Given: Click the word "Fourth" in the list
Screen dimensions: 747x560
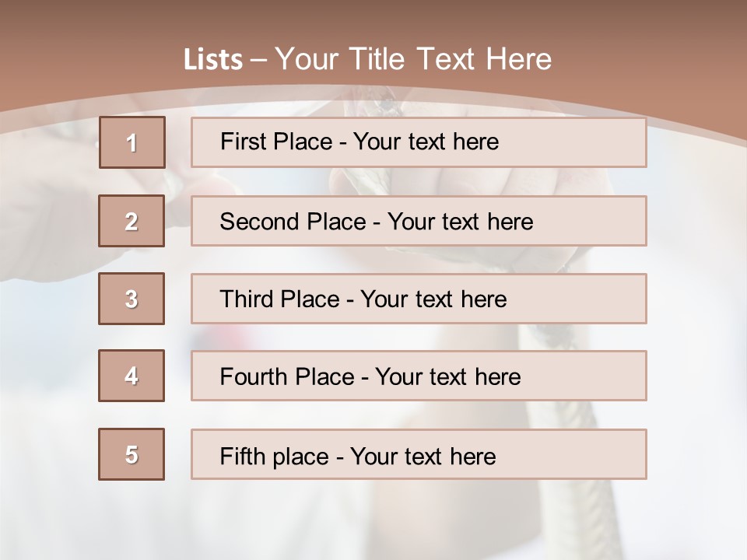Looking at the screenshot, I should (x=254, y=377).
